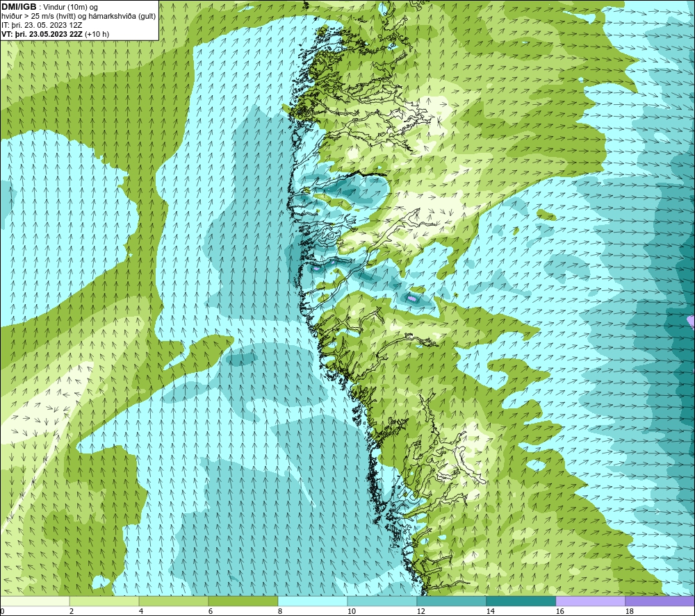The width and height of the screenshot is (695, 616).
Task: Click the 6–8 m/s olive green swatch
Action: 243,601
